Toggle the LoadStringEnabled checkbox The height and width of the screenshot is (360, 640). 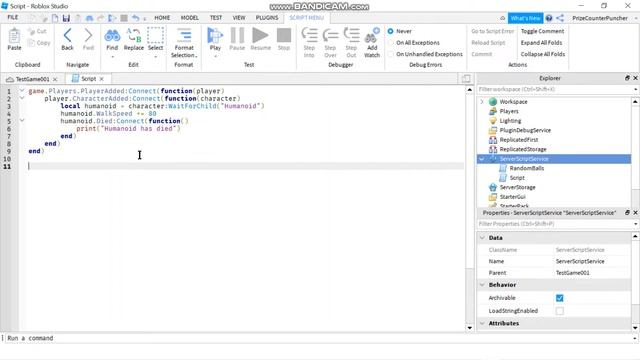click(x=560, y=311)
